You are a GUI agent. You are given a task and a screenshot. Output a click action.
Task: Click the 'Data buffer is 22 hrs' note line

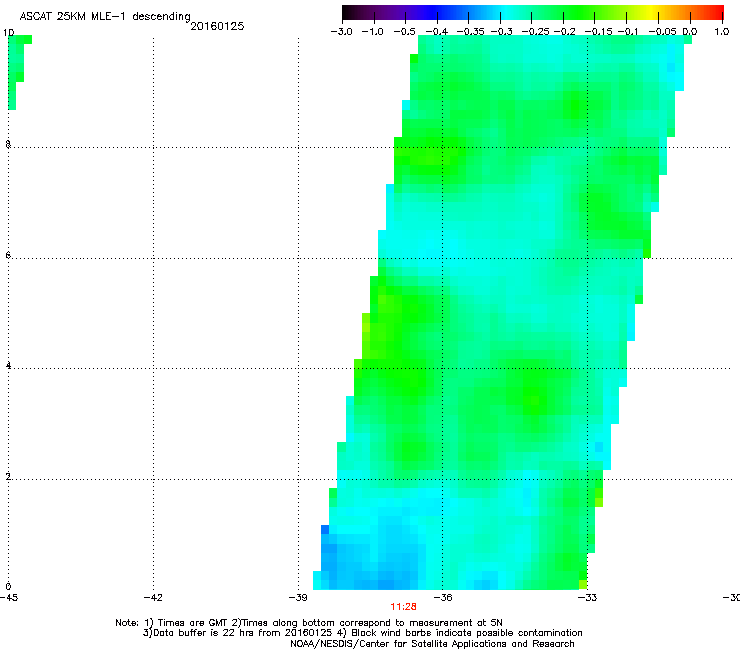click(363, 633)
